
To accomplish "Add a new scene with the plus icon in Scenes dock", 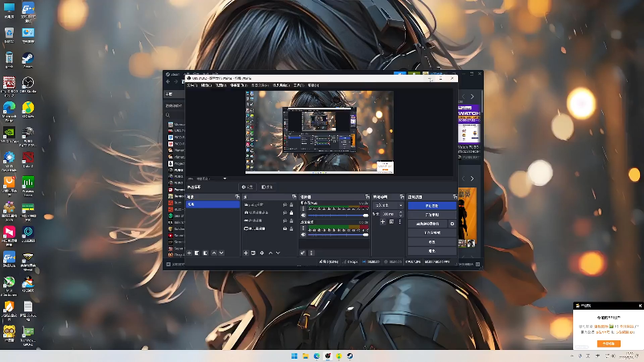I will [189, 253].
